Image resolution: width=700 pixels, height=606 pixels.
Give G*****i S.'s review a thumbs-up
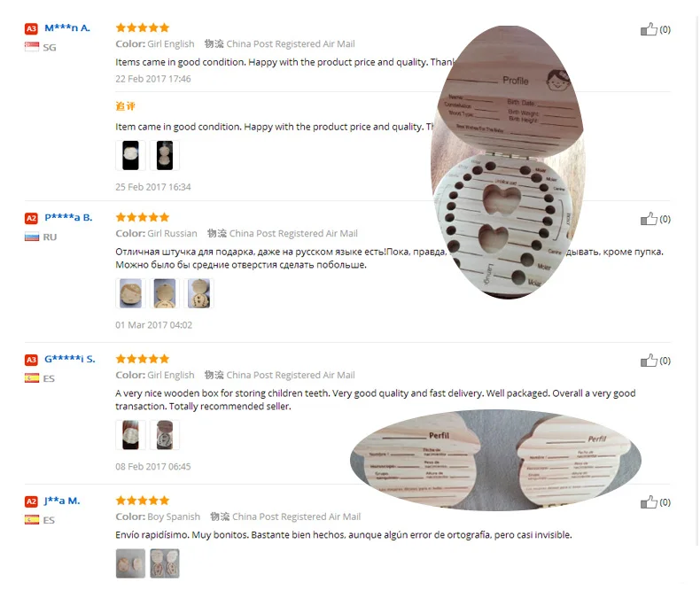pyautogui.click(x=649, y=361)
